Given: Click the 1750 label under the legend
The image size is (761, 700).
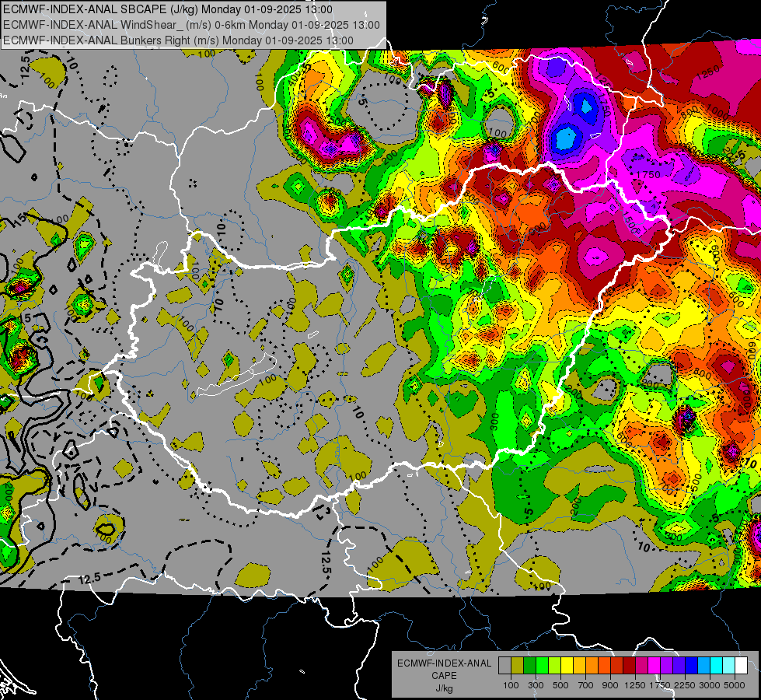Looking at the screenshot, I should point(660,685).
